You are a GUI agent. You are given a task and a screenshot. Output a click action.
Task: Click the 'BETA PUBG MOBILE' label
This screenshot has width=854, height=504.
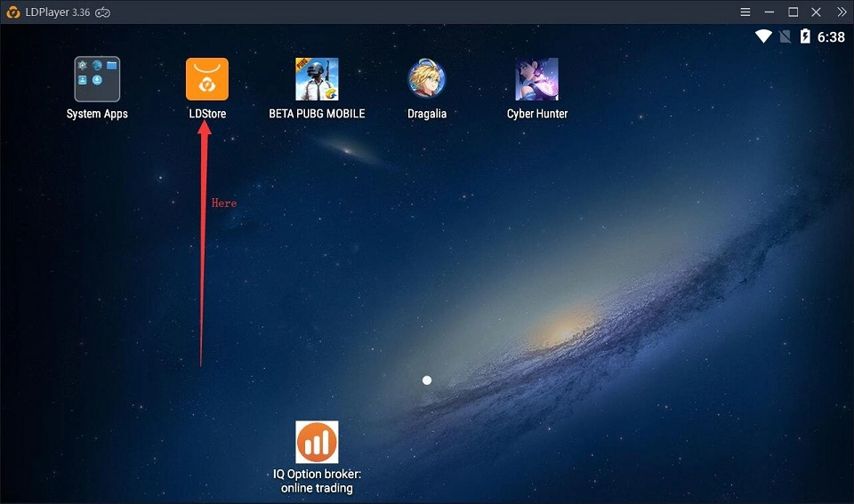(x=317, y=114)
